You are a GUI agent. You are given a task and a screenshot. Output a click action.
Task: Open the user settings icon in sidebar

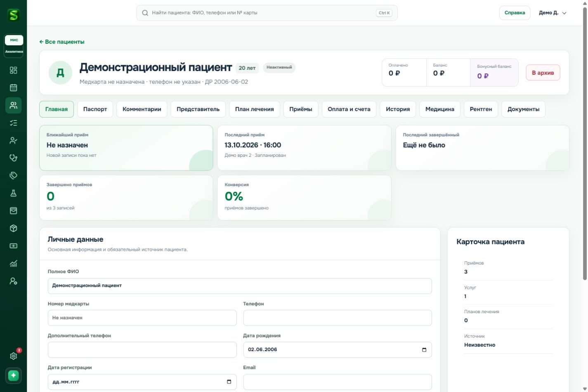pyautogui.click(x=13, y=281)
